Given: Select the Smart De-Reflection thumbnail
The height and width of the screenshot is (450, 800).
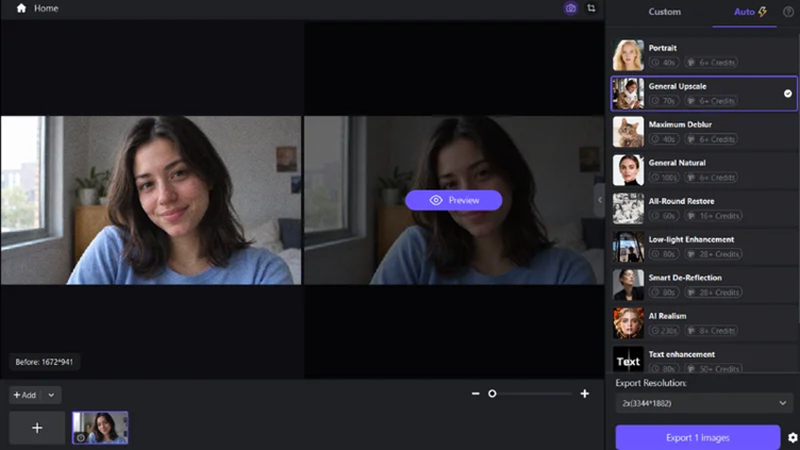Looking at the screenshot, I should tap(628, 285).
